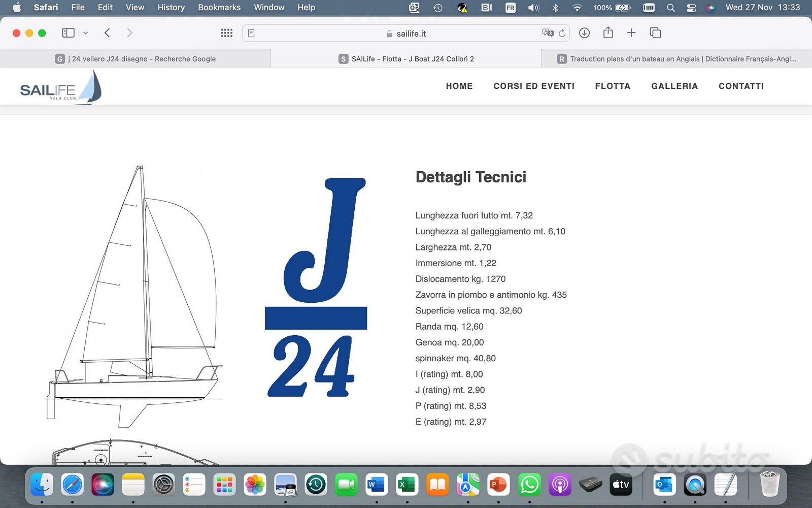The height and width of the screenshot is (508, 812).
Task: Open WhatsApp in the Dock
Action: tap(529, 485)
